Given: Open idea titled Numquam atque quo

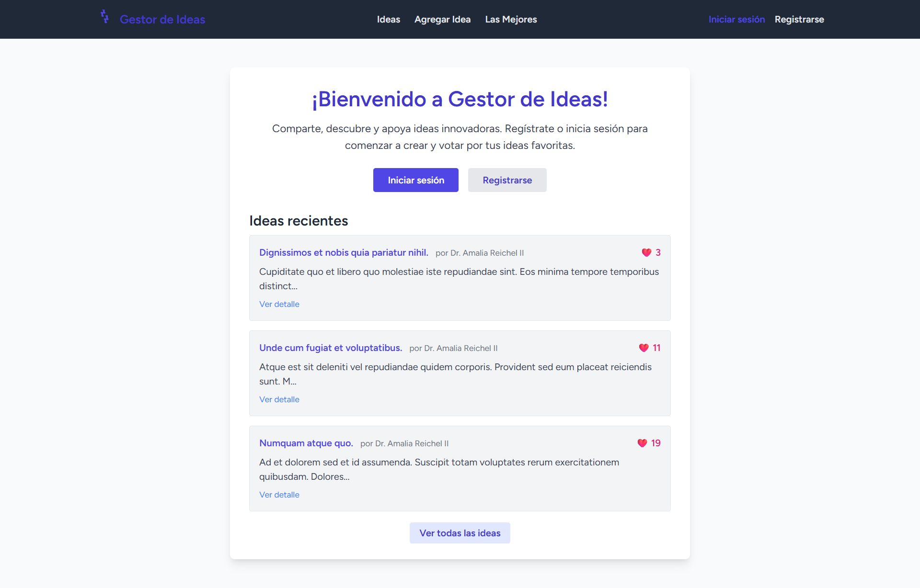Looking at the screenshot, I should pos(306,443).
